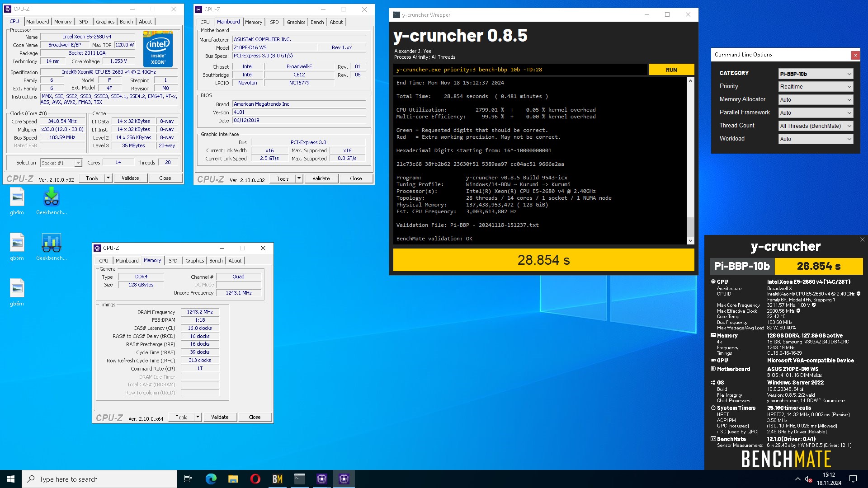Expand Tools arrow in CPU-Z Memory window
The image size is (868, 488).
[198, 417]
